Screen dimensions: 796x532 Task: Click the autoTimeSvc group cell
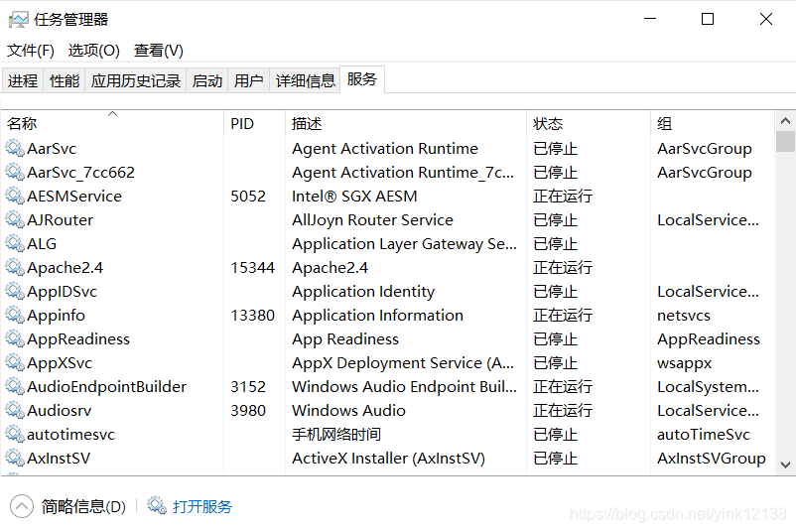[x=703, y=435]
